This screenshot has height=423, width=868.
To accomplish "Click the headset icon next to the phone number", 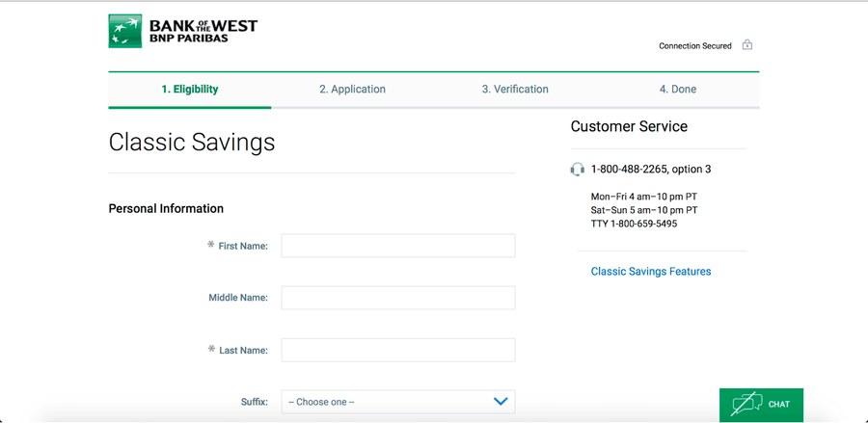I will (x=577, y=170).
